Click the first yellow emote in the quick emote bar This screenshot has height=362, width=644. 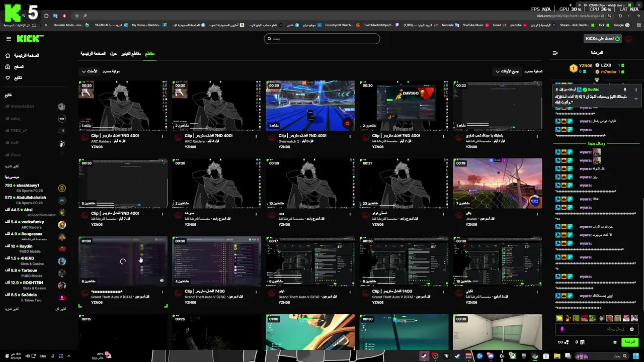[559, 318]
